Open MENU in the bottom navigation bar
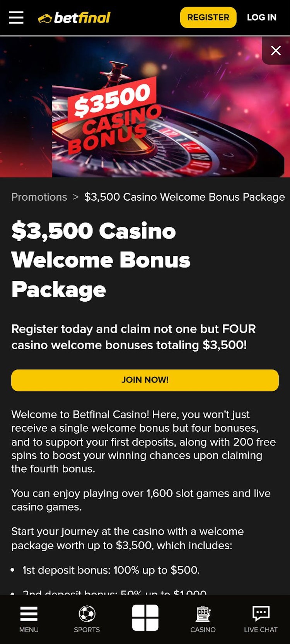Viewport: 290px width, 644px height. tap(29, 619)
